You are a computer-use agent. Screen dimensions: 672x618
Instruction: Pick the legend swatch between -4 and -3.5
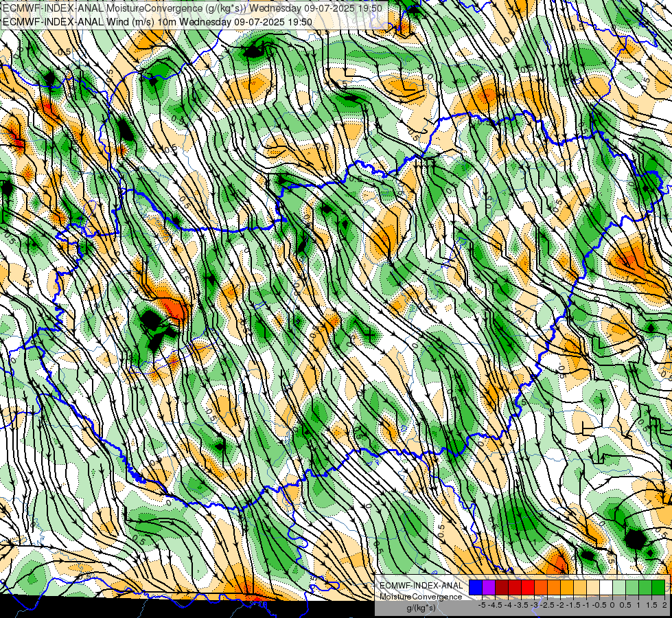515,588
